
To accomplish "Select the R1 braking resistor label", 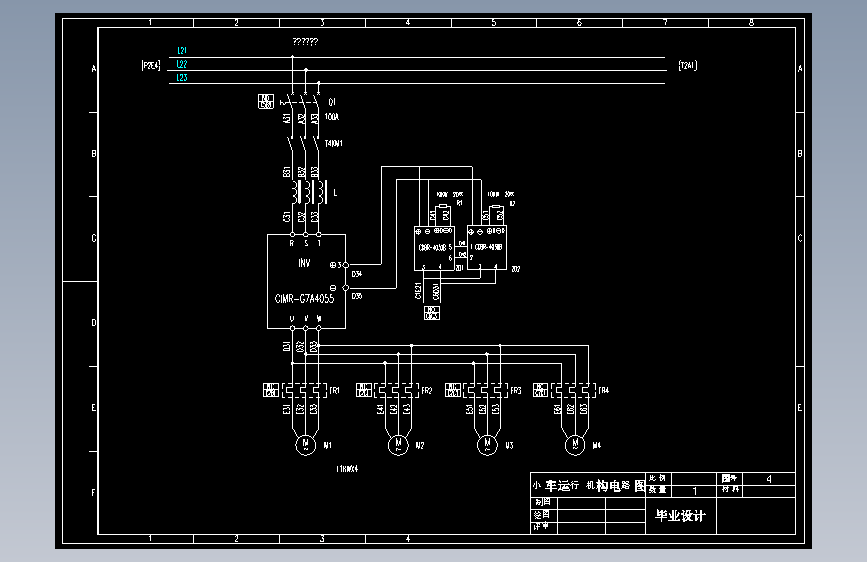I will point(459,203).
